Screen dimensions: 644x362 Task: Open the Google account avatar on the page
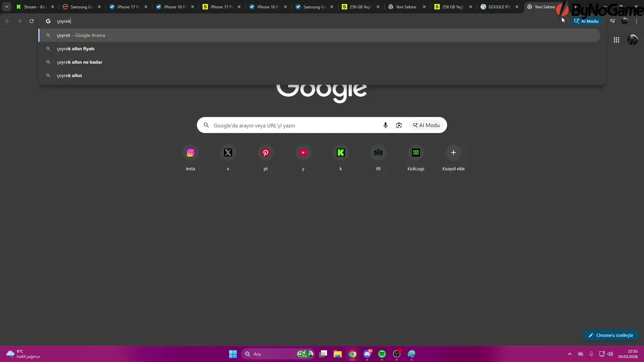(632, 40)
